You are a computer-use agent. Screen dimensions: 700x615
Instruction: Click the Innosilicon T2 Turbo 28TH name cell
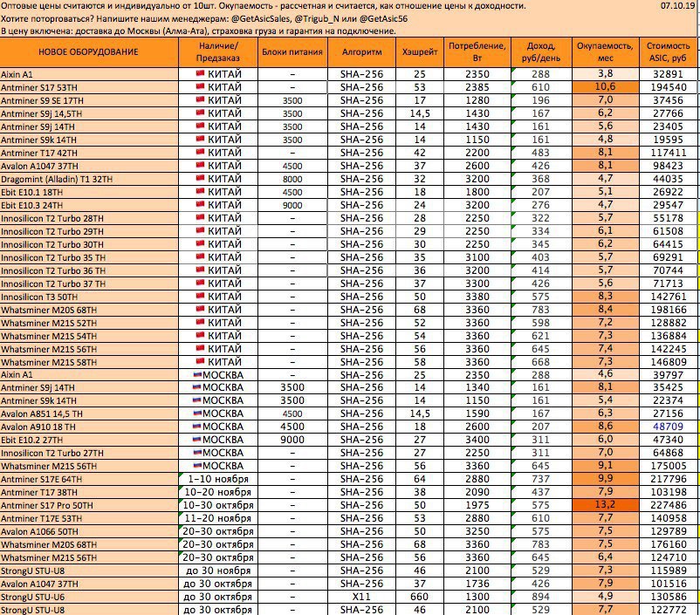[89, 218]
